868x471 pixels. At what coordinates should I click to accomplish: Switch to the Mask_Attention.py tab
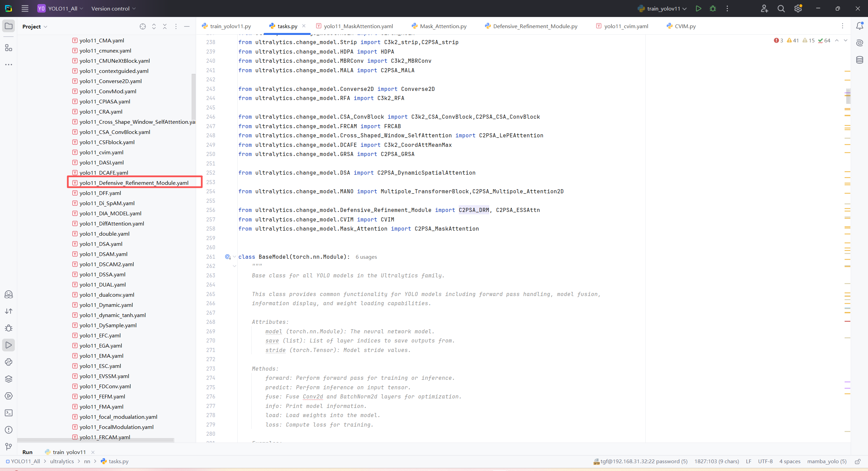coord(443,26)
